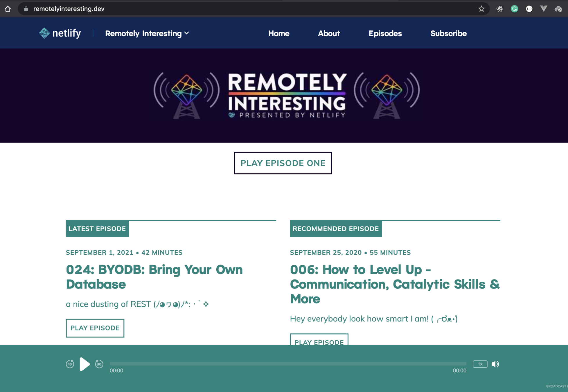Open the React DevTools extension icon
This screenshot has width=568, height=392.
[499, 9]
